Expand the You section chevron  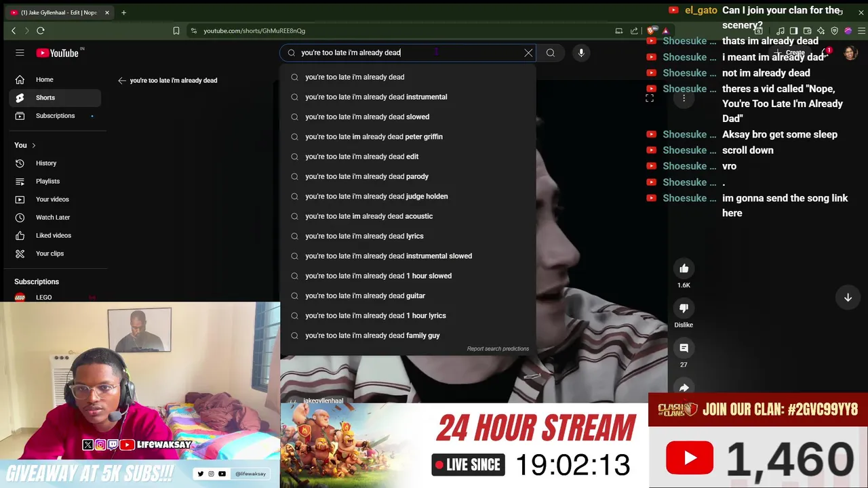pyautogui.click(x=33, y=145)
